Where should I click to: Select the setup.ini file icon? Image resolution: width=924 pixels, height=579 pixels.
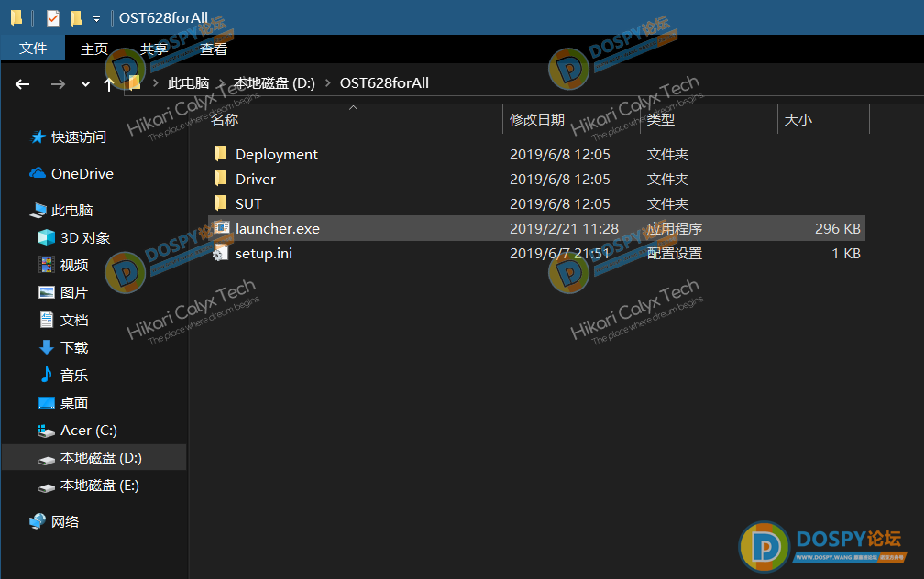point(220,253)
